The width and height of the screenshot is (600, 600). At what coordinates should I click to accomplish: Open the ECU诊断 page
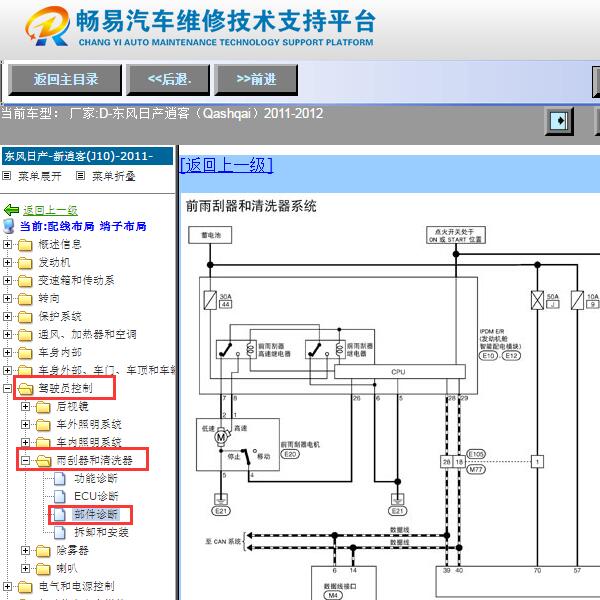pyautogui.click(x=96, y=496)
